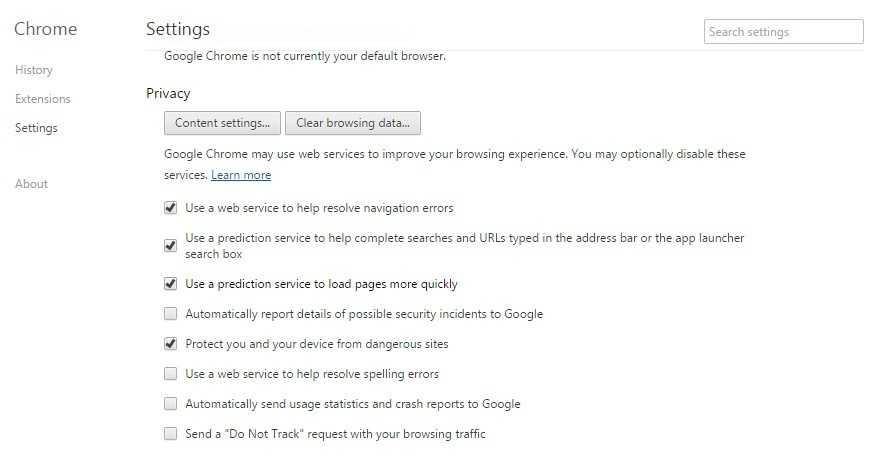Go to Extensions in the sidebar
The width and height of the screenshot is (880, 456).
pos(43,99)
